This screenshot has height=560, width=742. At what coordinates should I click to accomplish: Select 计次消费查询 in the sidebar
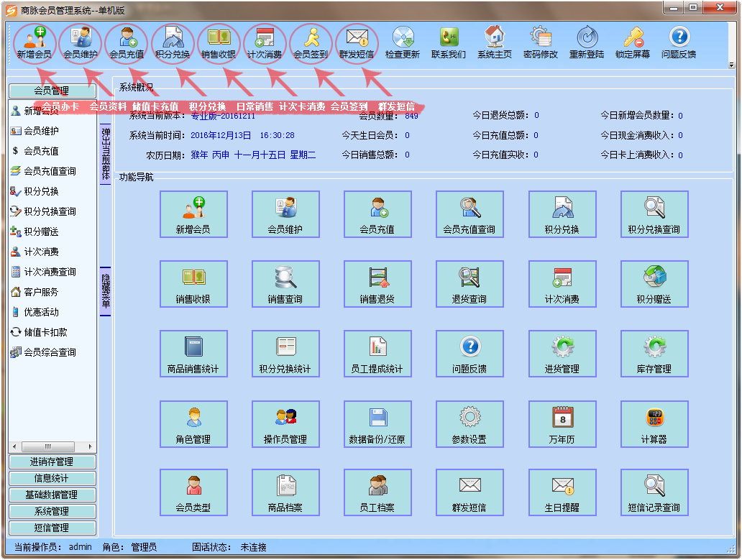click(x=44, y=272)
